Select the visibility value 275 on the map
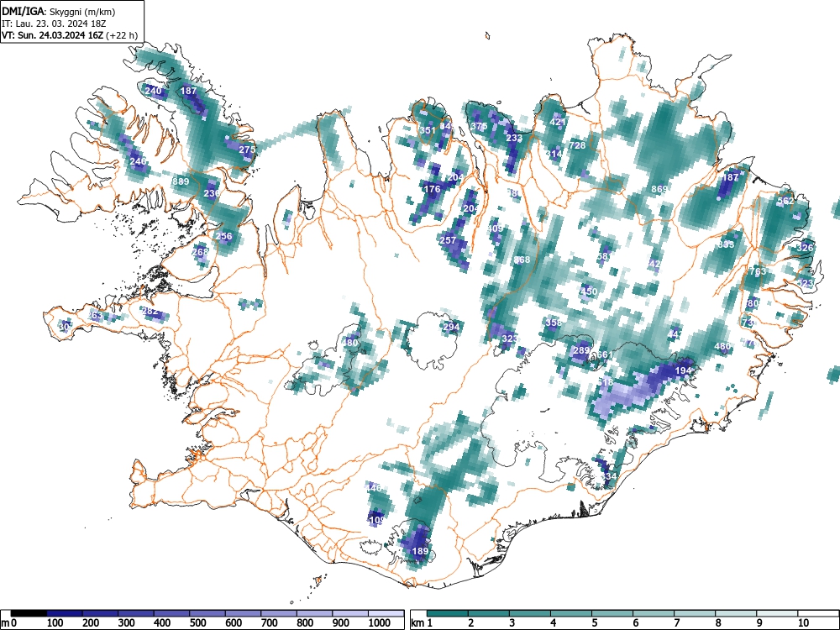 [247, 150]
